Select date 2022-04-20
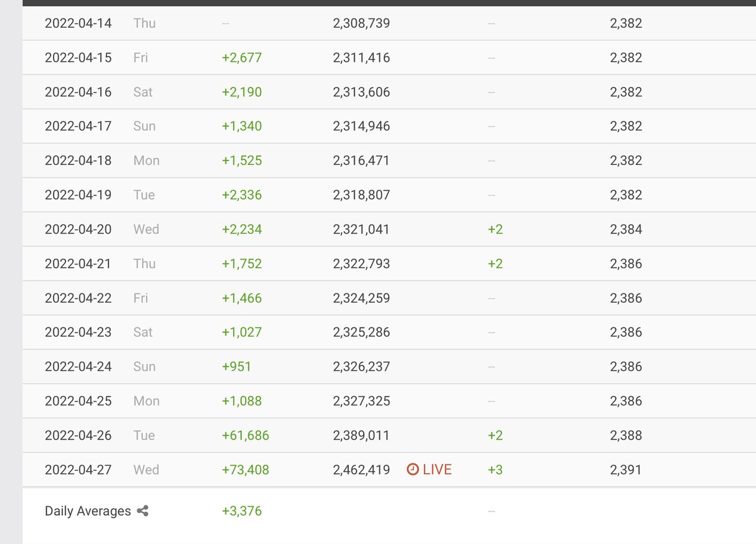 tap(78, 229)
